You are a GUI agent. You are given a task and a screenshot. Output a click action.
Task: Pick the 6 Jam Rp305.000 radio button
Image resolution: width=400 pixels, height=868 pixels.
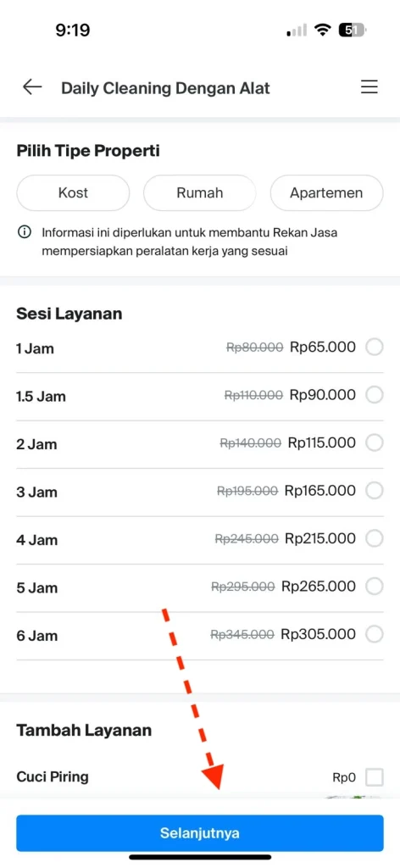coord(375,634)
